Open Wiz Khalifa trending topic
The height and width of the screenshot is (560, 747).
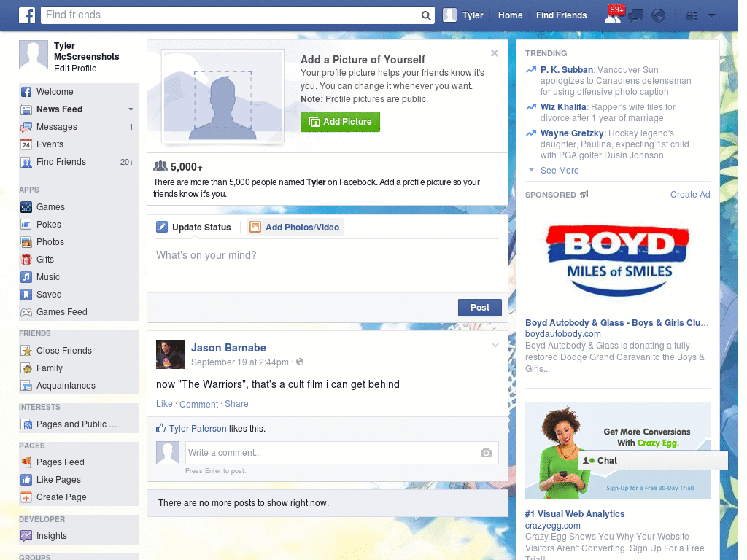[x=563, y=107]
